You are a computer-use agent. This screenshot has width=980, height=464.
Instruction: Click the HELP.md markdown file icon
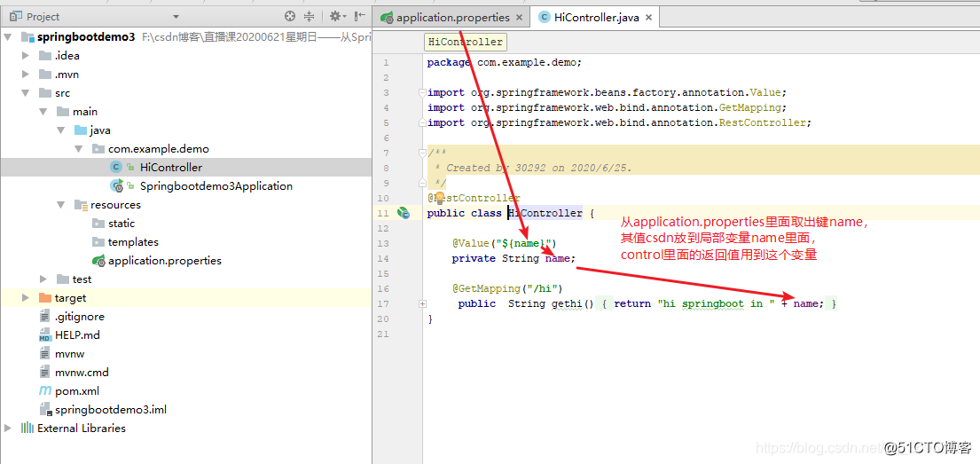pyautogui.click(x=44, y=335)
